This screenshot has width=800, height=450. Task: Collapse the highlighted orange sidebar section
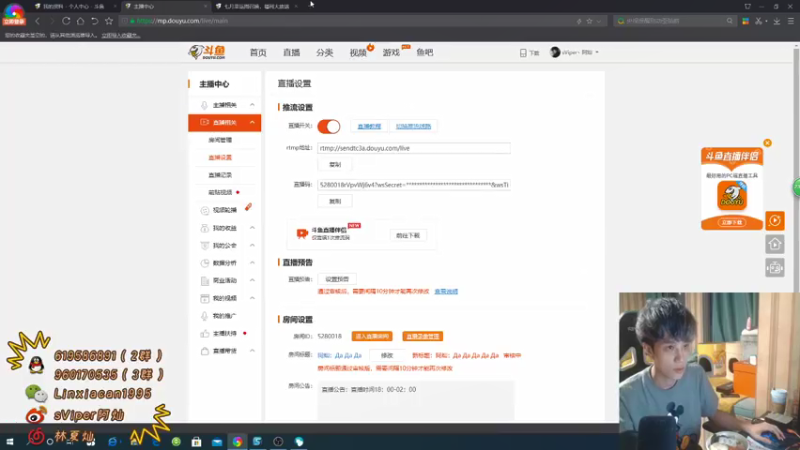(252, 122)
